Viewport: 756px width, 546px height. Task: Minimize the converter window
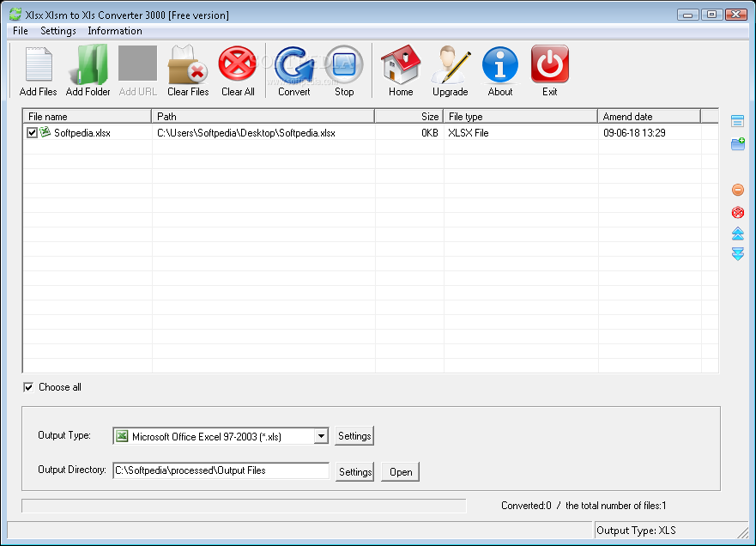[688, 15]
